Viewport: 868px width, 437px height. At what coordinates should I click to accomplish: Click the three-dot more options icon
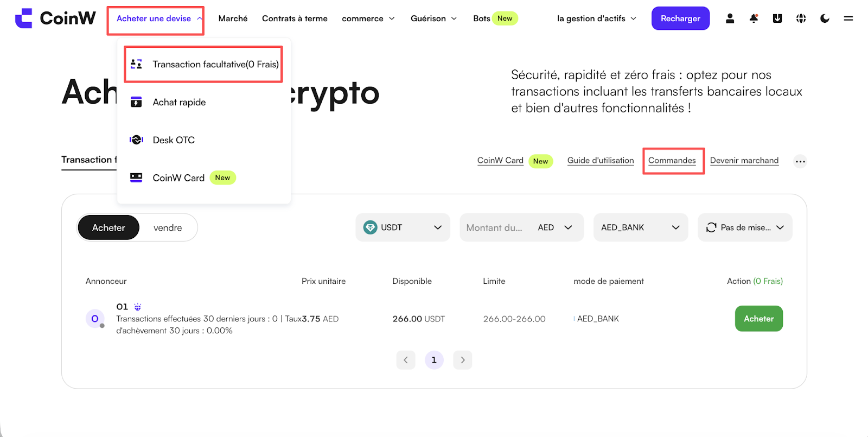pos(800,161)
